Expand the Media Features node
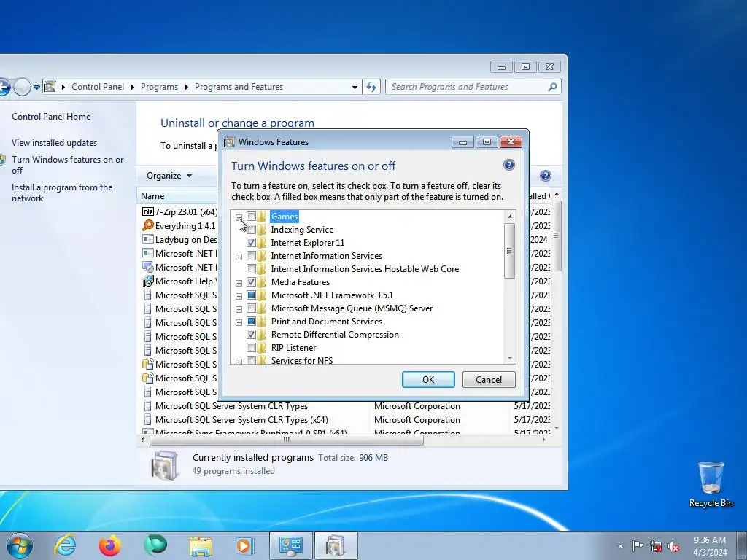Viewport: 747px width, 560px height. point(239,284)
